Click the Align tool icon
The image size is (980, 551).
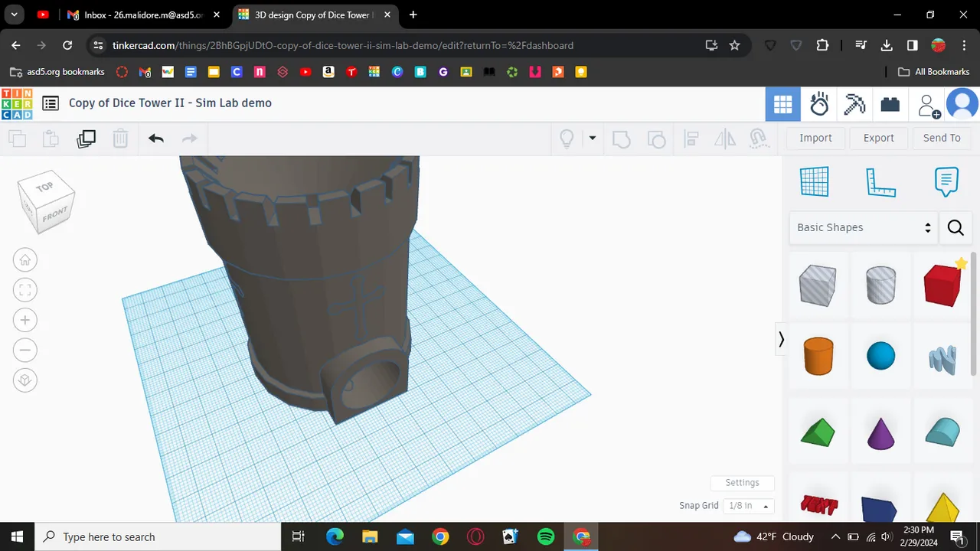(x=691, y=139)
